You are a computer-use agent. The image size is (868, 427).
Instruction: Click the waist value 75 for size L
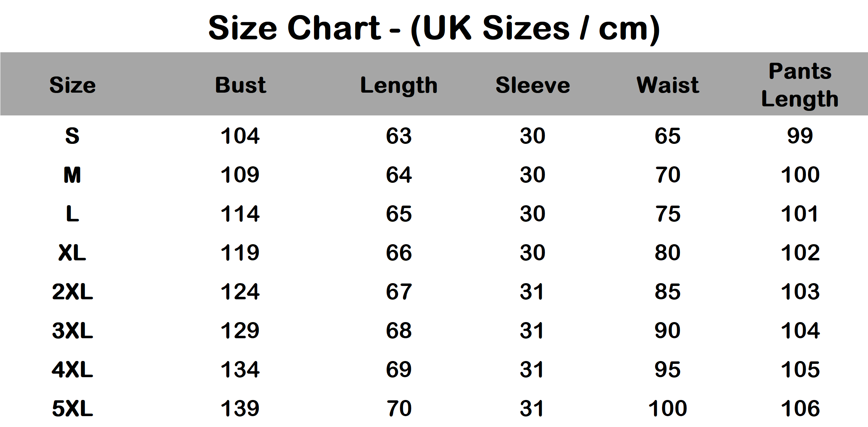[x=668, y=214]
